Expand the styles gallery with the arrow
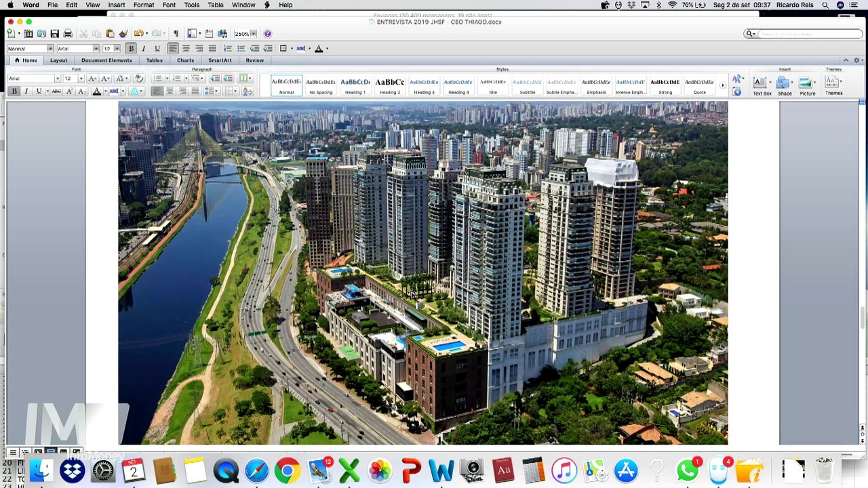This screenshot has width=868, height=488. (x=723, y=85)
